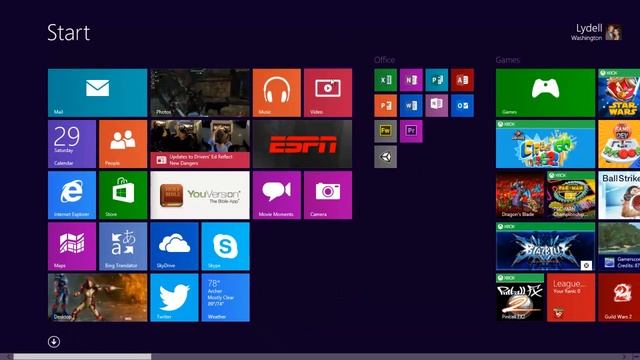
Task: Launch the Skype tile
Action: click(225, 247)
